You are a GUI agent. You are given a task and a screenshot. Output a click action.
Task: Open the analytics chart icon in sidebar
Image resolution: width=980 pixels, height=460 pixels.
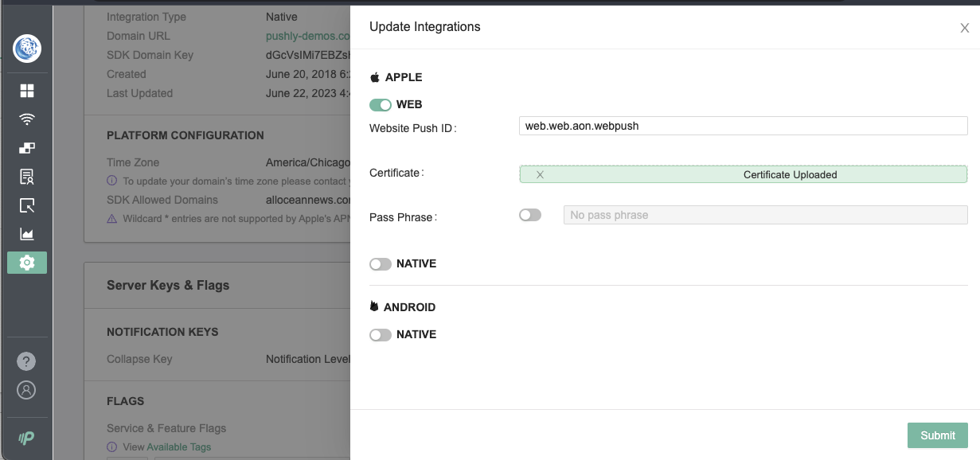[x=27, y=234]
